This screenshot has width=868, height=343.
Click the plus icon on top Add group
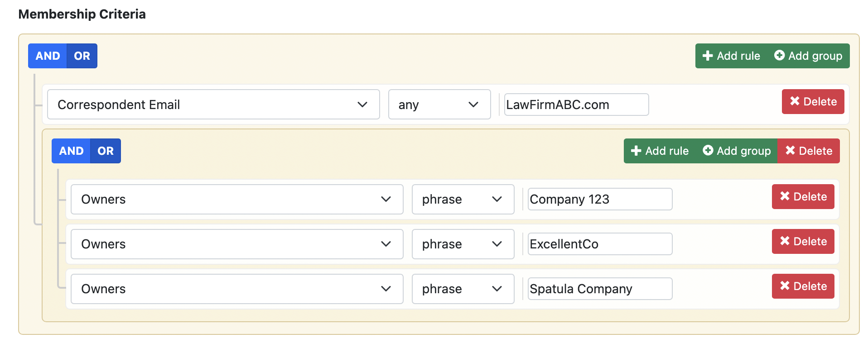coord(780,56)
